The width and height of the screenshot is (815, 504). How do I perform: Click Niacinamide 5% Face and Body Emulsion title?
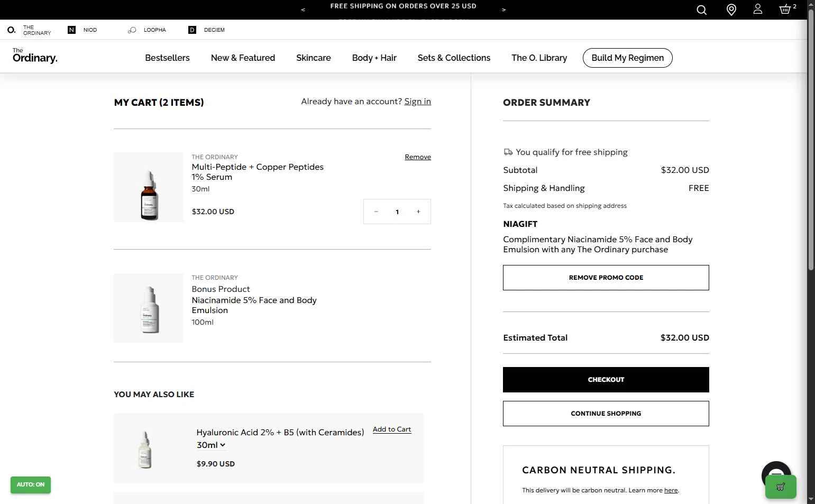coord(254,305)
